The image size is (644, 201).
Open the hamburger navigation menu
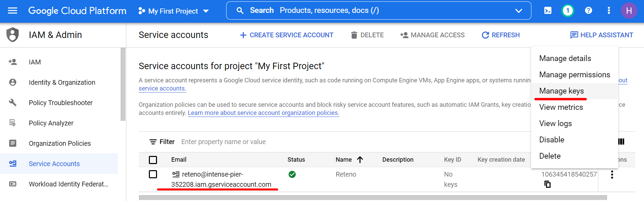[x=13, y=11]
